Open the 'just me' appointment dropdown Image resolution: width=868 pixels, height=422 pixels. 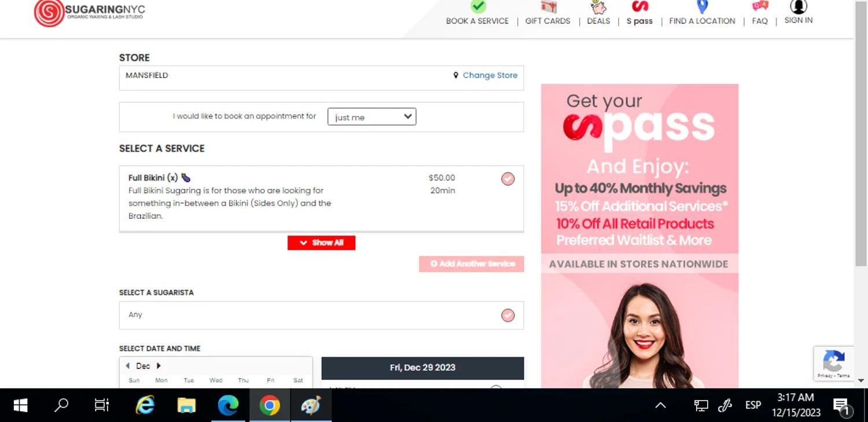[x=372, y=117]
